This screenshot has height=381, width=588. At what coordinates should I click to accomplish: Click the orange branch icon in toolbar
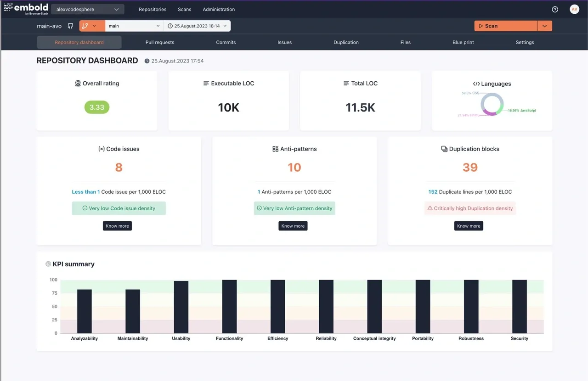[89, 26]
